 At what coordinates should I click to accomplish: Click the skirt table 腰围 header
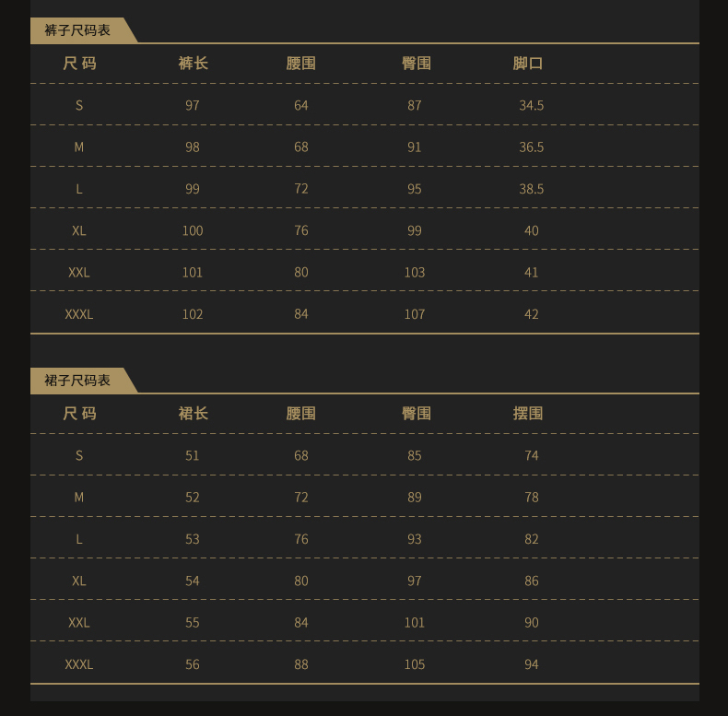300,413
